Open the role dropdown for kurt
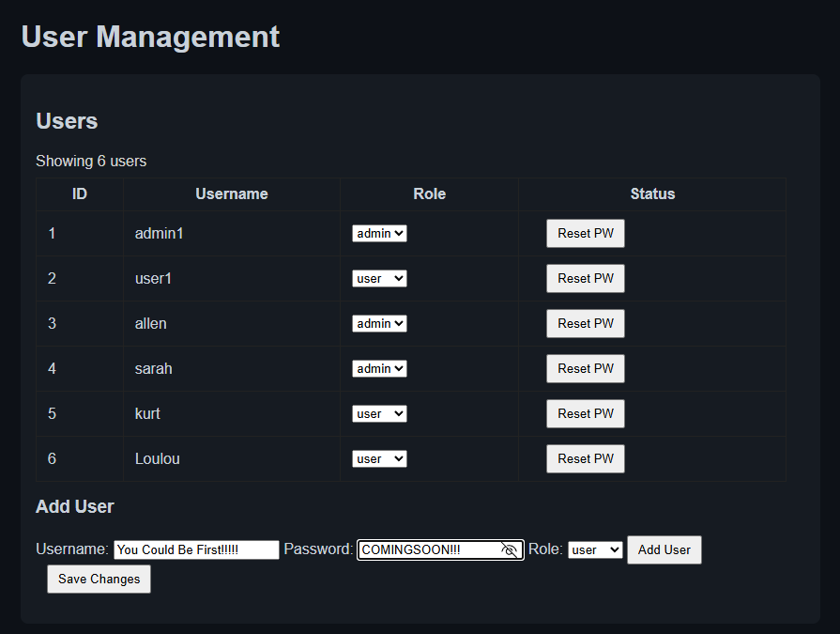The image size is (840, 634). pyautogui.click(x=379, y=413)
